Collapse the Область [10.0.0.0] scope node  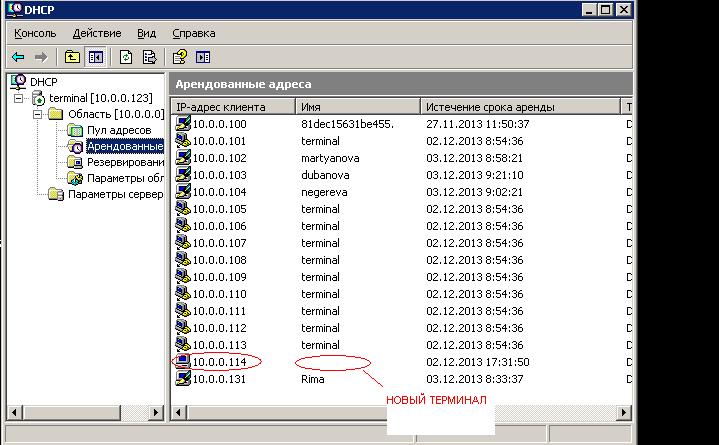pyautogui.click(x=38, y=114)
